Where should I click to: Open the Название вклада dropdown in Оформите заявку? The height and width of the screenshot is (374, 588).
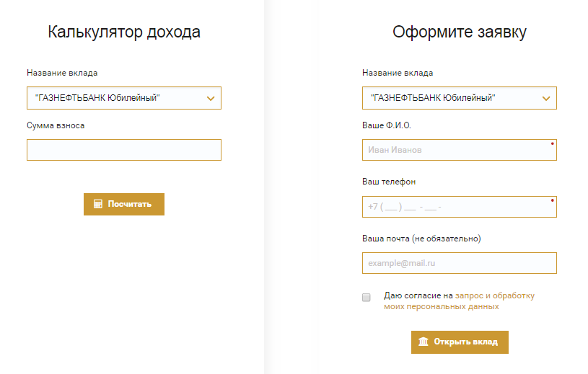(460, 98)
